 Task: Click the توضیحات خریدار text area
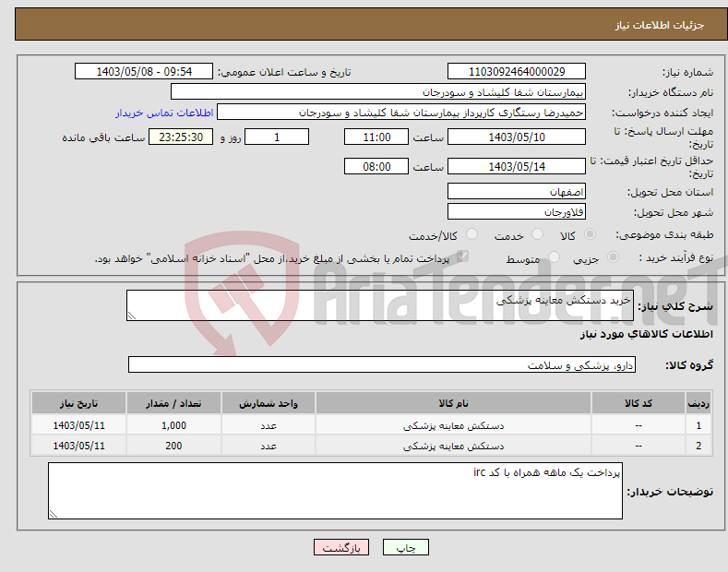point(335,491)
